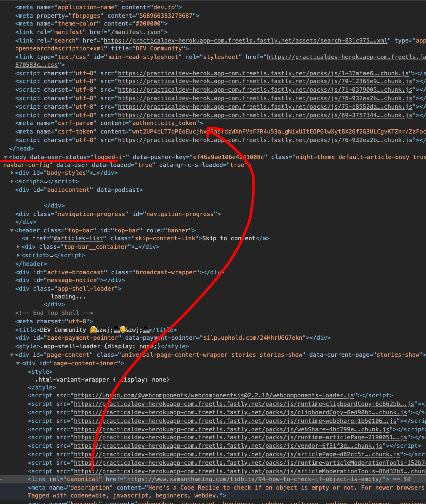Select the csrf-token meta line
426x504 pixels.
pos(221,132)
